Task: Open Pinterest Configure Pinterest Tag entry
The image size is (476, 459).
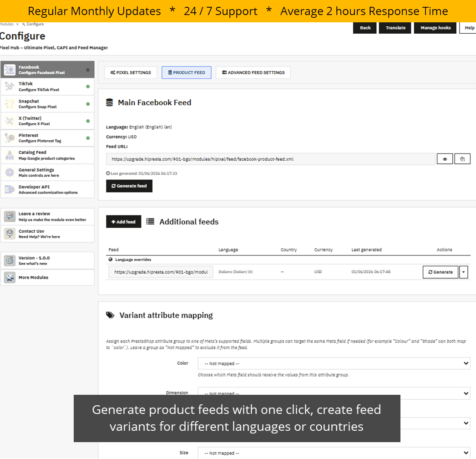Action: click(x=47, y=138)
